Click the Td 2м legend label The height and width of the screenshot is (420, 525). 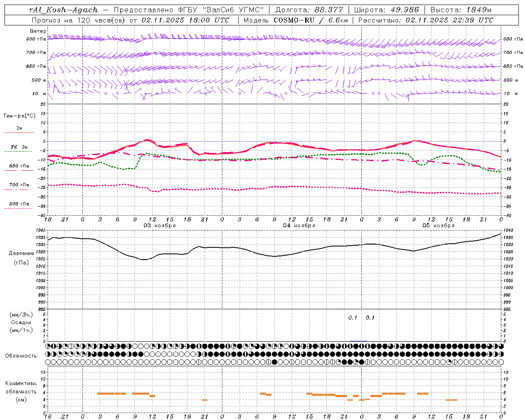pos(19,147)
